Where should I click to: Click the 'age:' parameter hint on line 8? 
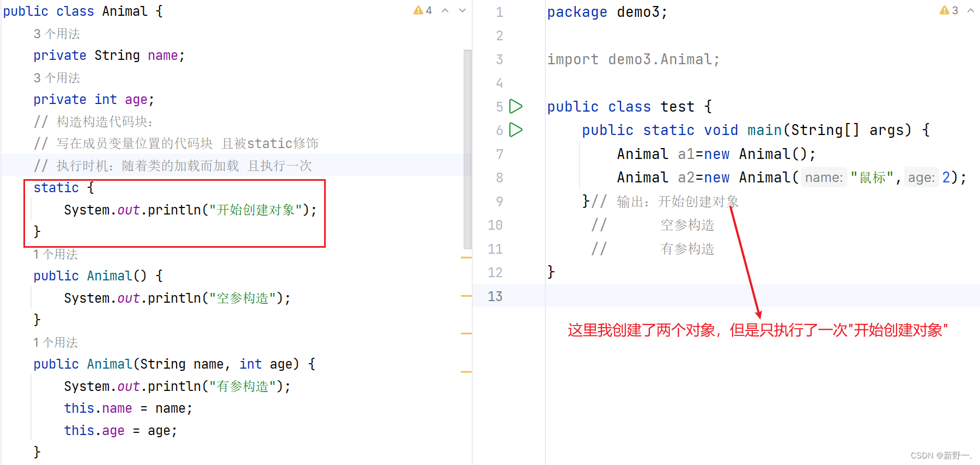[x=921, y=178]
